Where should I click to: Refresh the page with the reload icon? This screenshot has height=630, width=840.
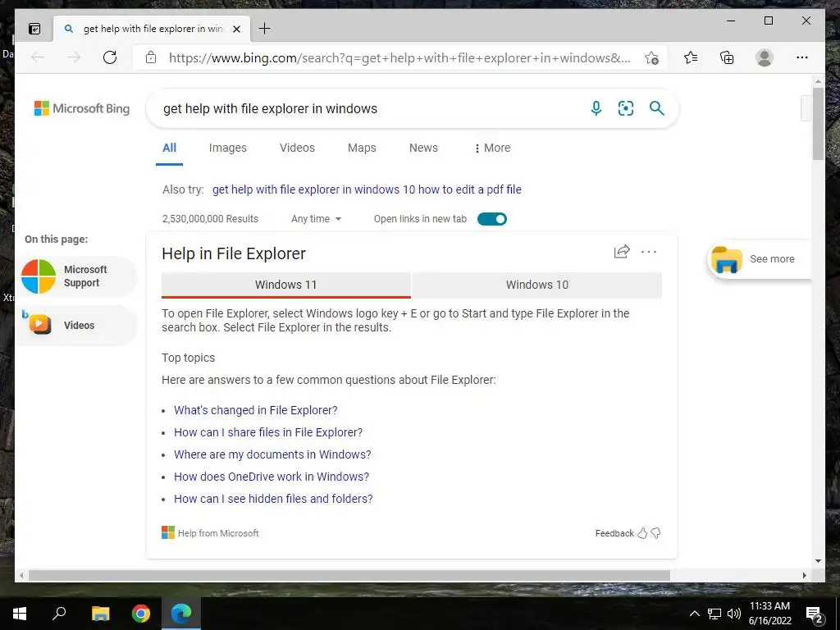110,57
